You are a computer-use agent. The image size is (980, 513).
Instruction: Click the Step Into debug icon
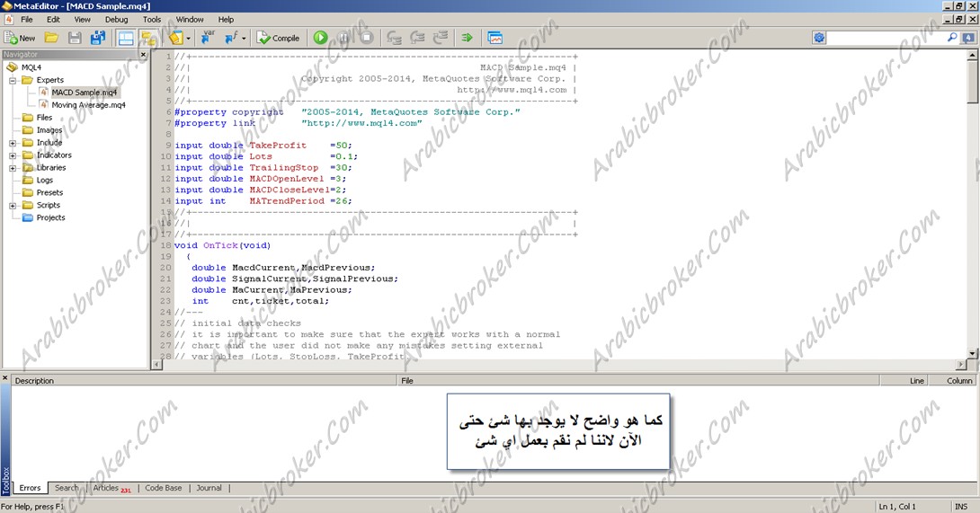click(394, 38)
